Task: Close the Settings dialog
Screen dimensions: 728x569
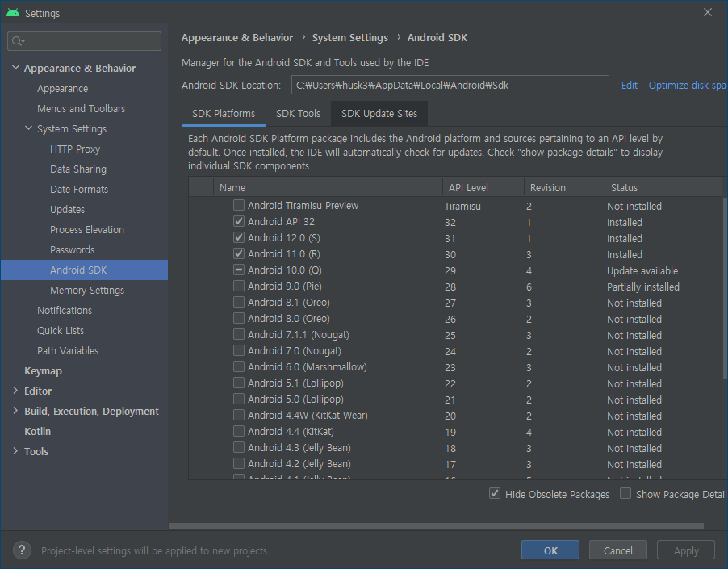Action: (708, 13)
